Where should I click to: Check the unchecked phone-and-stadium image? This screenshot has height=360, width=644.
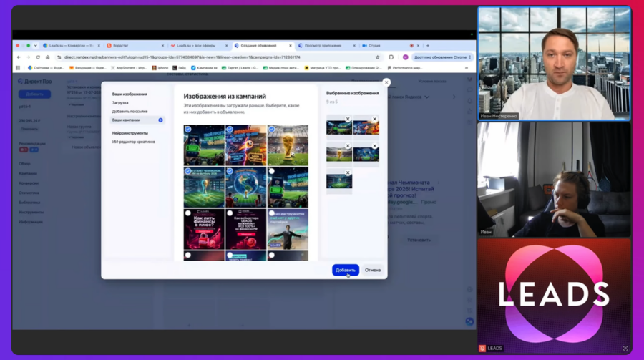point(271,171)
